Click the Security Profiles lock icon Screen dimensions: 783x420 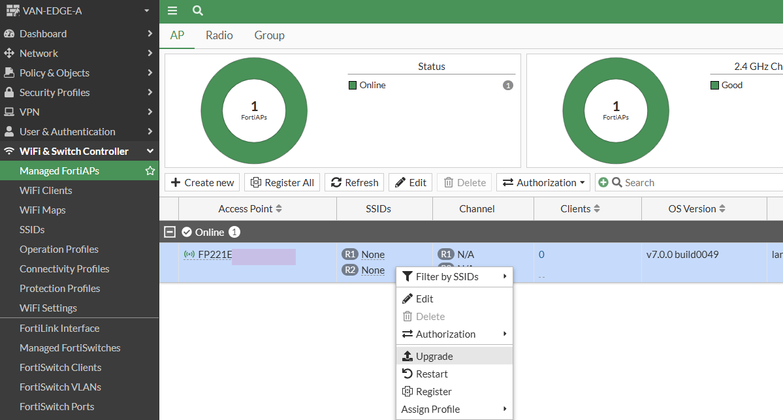[9, 92]
